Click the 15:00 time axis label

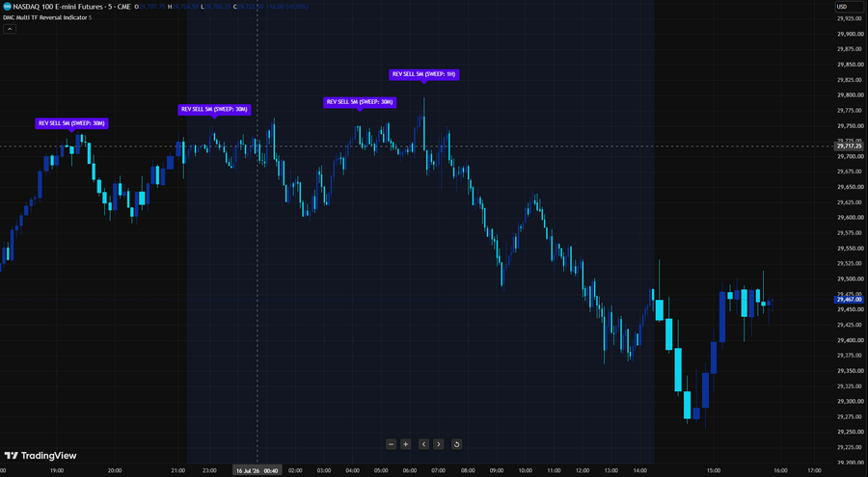(x=714, y=471)
